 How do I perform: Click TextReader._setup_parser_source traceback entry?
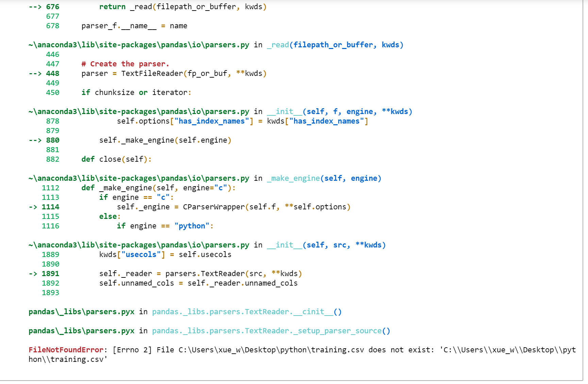(x=270, y=331)
